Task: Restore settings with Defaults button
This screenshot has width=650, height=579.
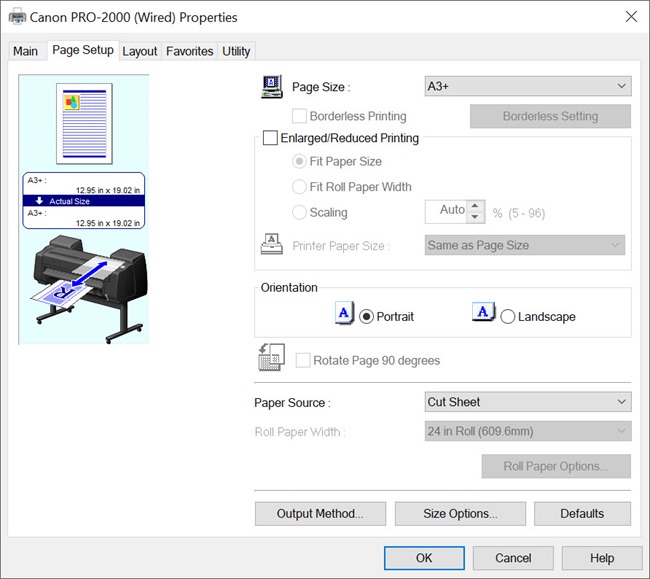Action: [582, 514]
